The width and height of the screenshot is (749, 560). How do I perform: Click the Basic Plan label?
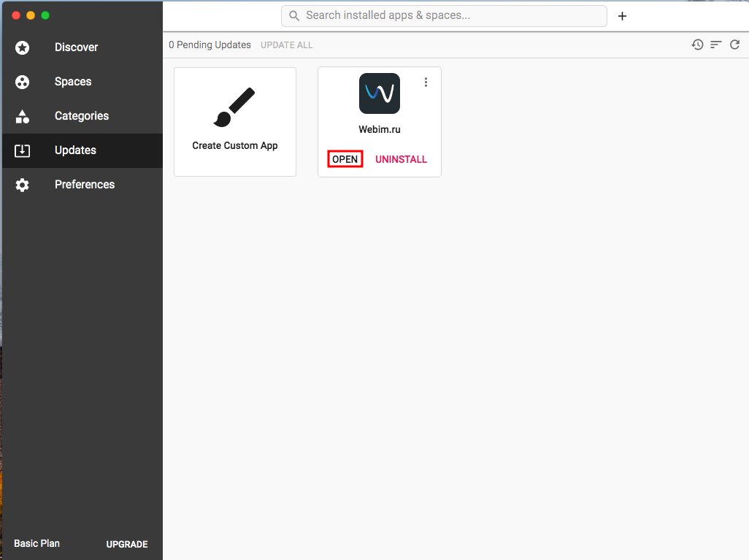pyautogui.click(x=37, y=543)
